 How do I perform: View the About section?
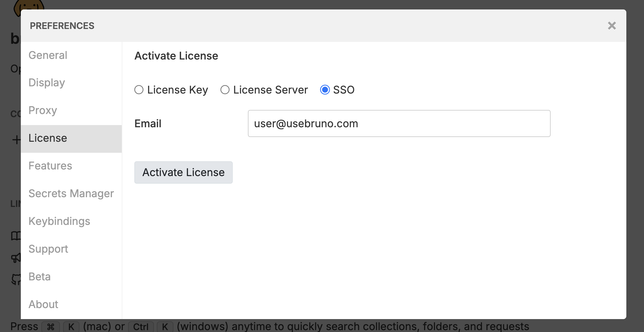43,304
